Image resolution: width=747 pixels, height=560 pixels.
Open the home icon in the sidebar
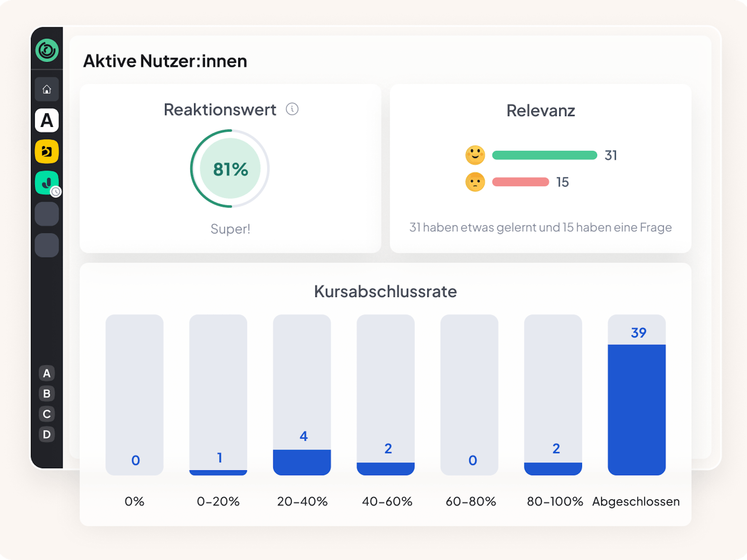[x=46, y=89]
